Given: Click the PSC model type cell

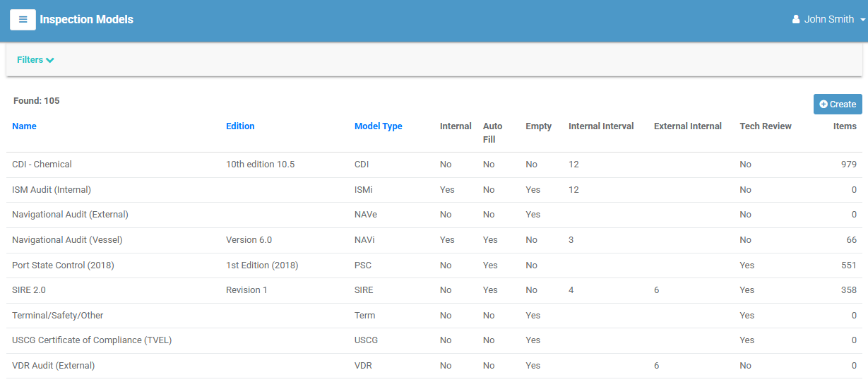Looking at the screenshot, I should [x=363, y=265].
